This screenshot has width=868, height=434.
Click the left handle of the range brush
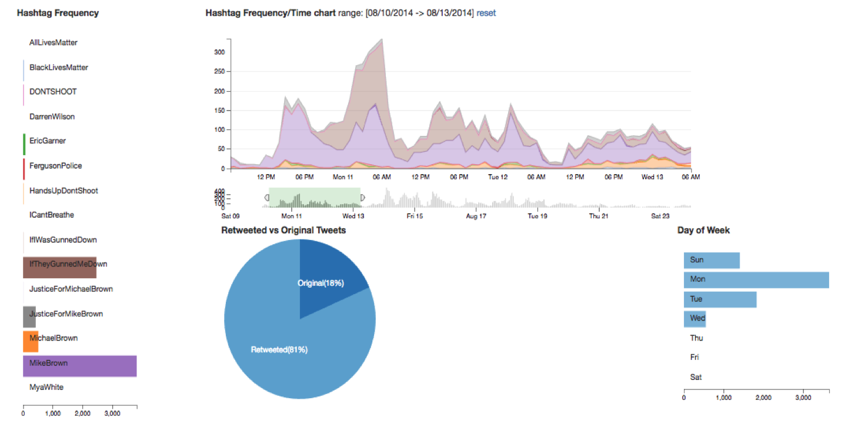[x=268, y=198]
